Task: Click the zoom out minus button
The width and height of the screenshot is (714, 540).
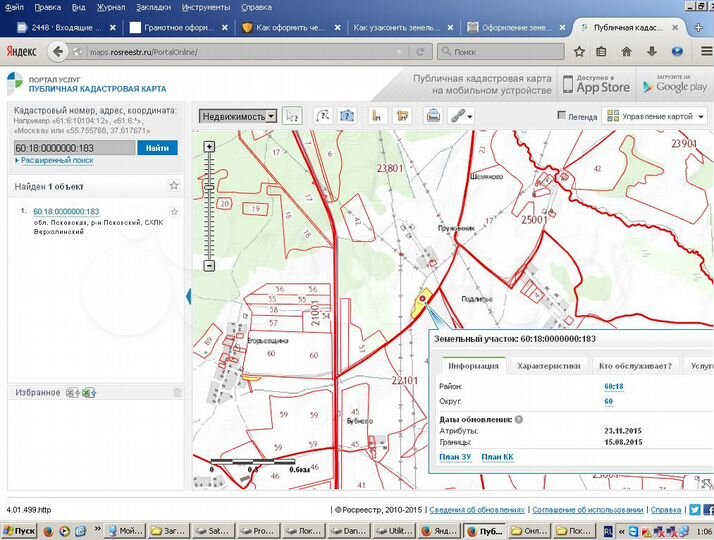Action: tap(209, 266)
